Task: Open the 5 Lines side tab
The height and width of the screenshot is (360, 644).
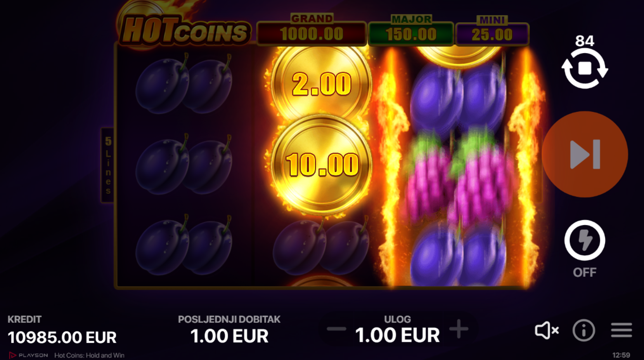Action: 108,165
